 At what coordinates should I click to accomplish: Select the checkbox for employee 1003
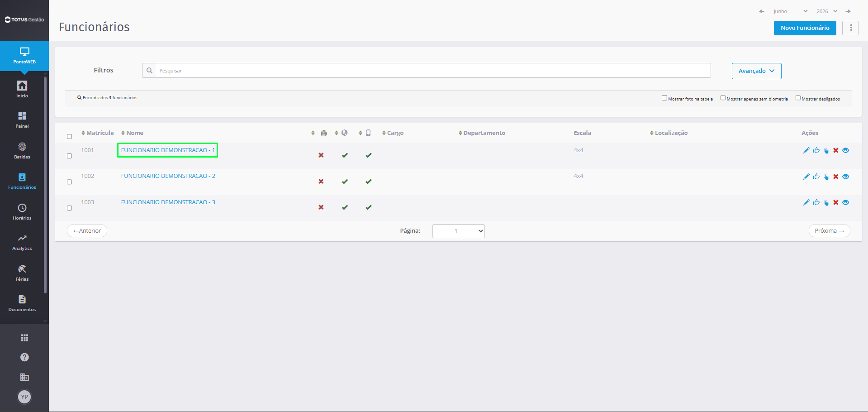(69, 208)
